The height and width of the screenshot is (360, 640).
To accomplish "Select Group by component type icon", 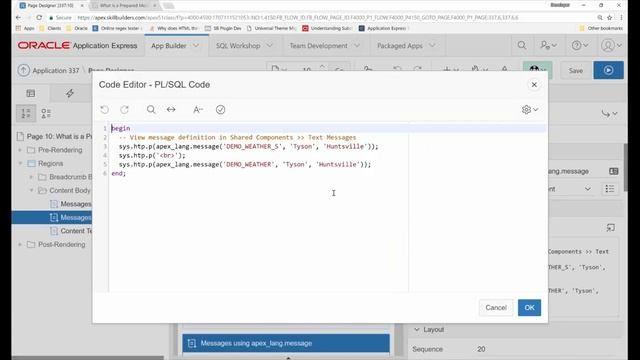I will click(x=46, y=113).
